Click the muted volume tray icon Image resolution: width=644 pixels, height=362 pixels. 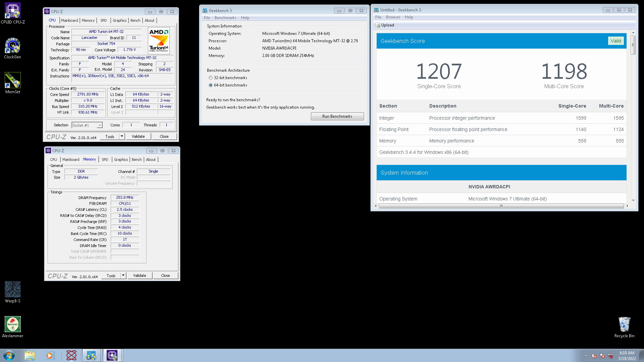click(x=594, y=356)
